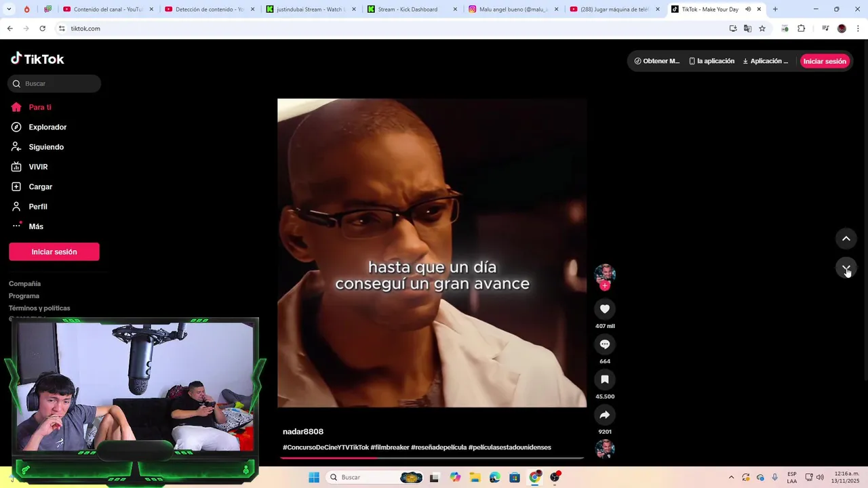Open Microsoft Edge from the taskbar
The height and width of the screenshot is (488, 868).
[x=495, y=477]
